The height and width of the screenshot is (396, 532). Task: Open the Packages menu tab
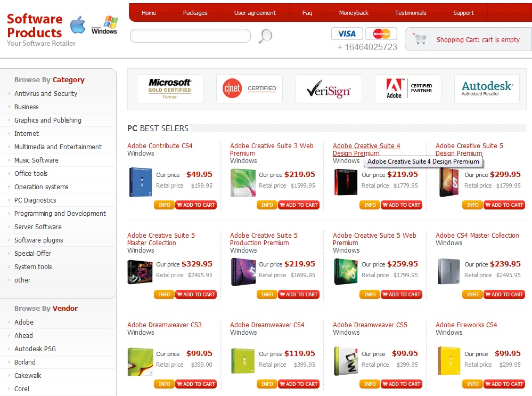195,13
